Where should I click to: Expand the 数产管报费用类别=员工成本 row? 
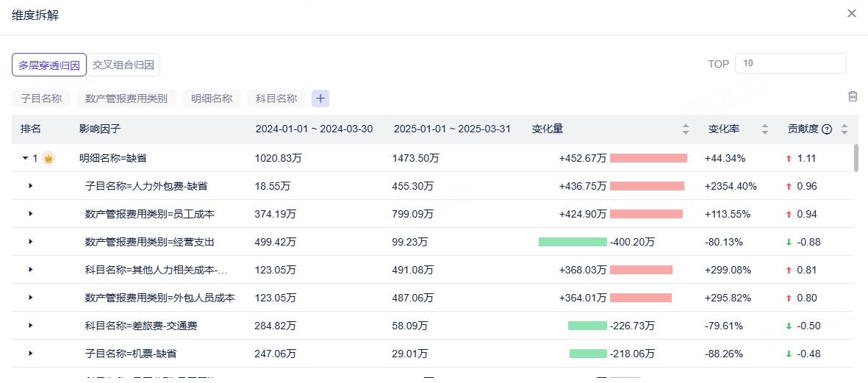(30, 214)
